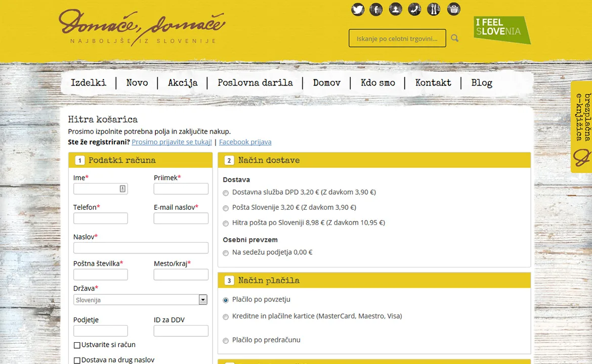Select Plačilo po predračunu payment
This screenshot has width=592, height=364.
click(226, 341)
